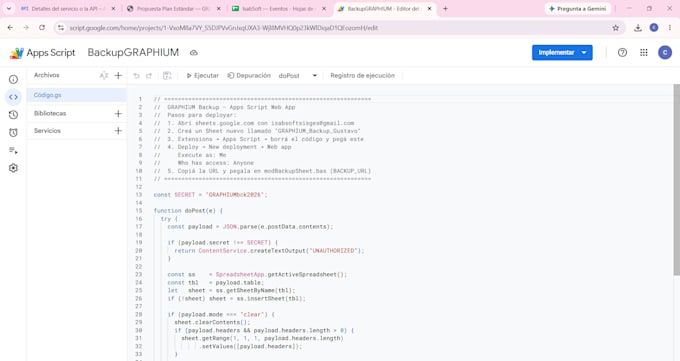This screenshot has width=680, height=361.
Task: Select the Código.gs file
Action: click(x=77, y=95)
